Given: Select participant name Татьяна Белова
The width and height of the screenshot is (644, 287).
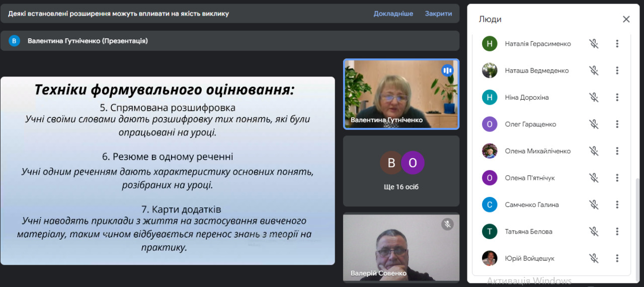Looking at the screenshot, I should pyautogui.click(x=528, y=232).
